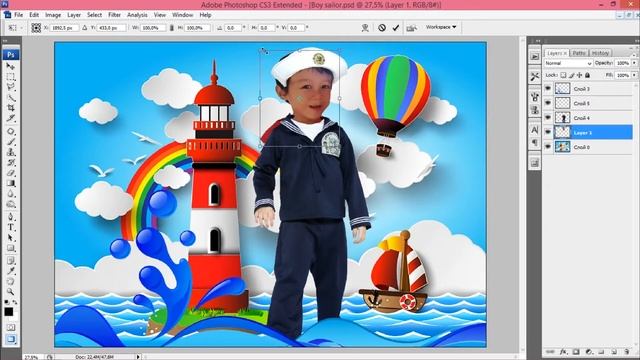The width and height of the screenshot is (640, 360).
Task: Open status bar info arrow
Action: (138, 357)
